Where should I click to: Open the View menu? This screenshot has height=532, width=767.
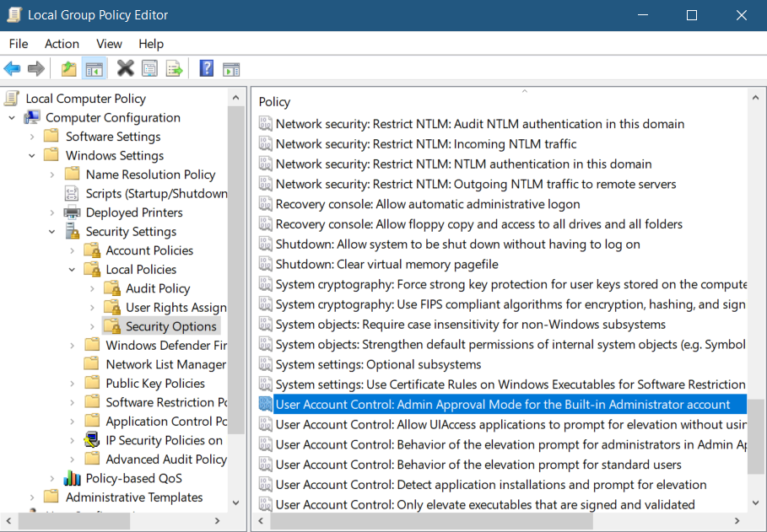pos(109,43)
